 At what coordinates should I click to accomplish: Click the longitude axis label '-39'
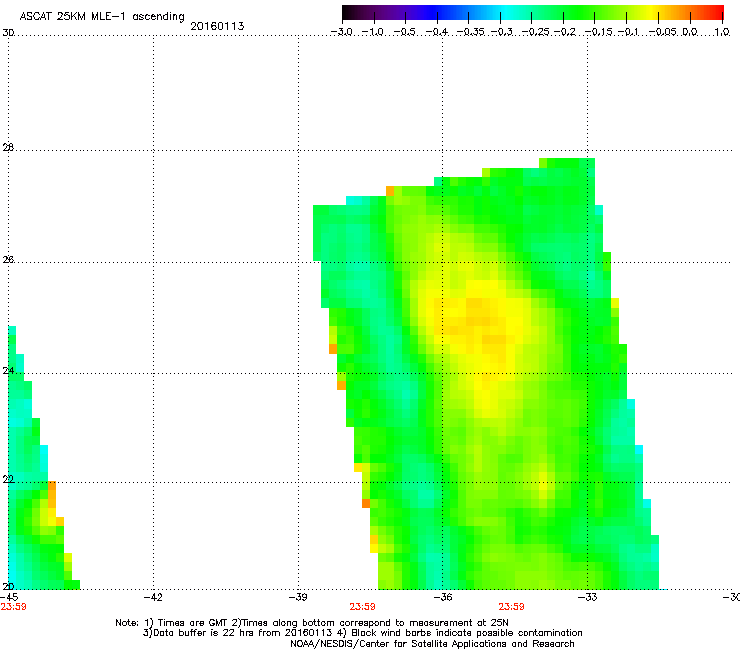pos(298,597)
